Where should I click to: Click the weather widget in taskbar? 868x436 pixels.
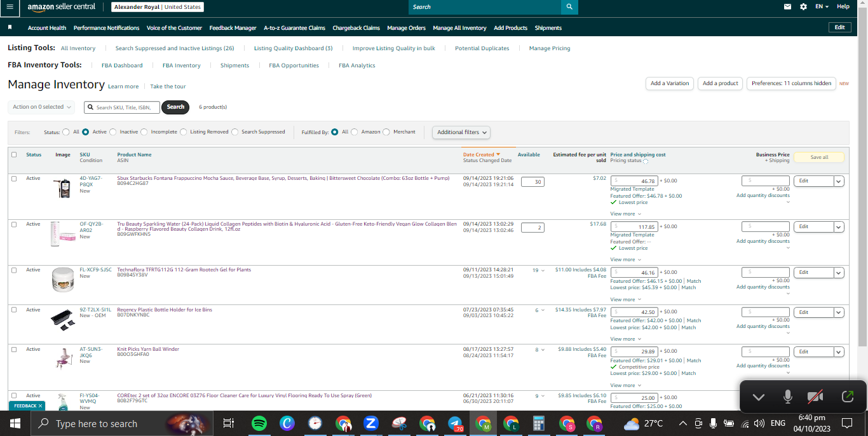tap(643, 423)
